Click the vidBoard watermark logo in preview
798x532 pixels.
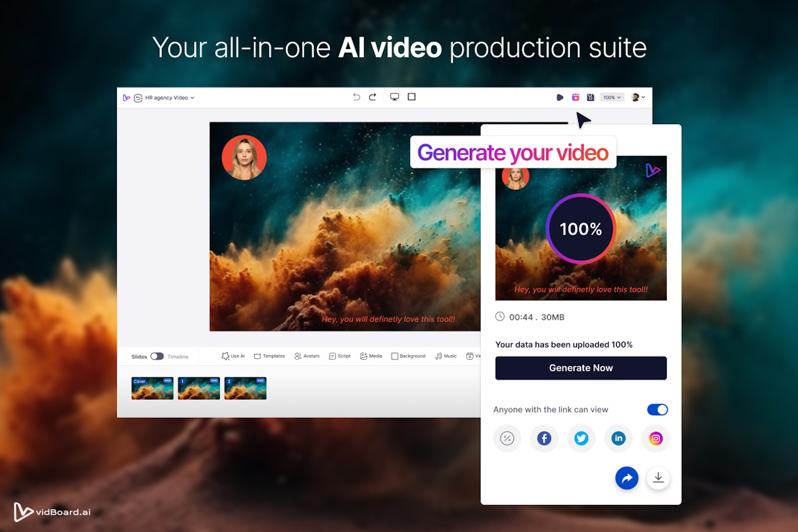click(653, 170)
